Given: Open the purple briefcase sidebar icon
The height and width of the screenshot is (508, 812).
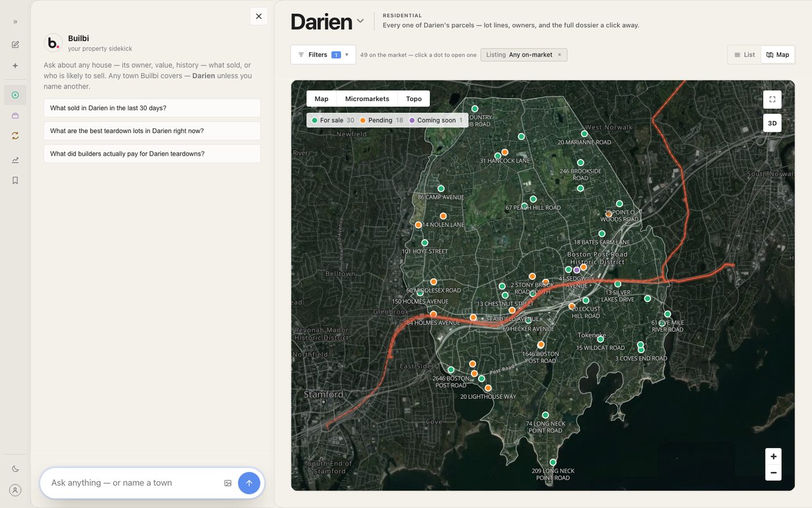Looking at the screenshot, I should [x=15, y=116].
